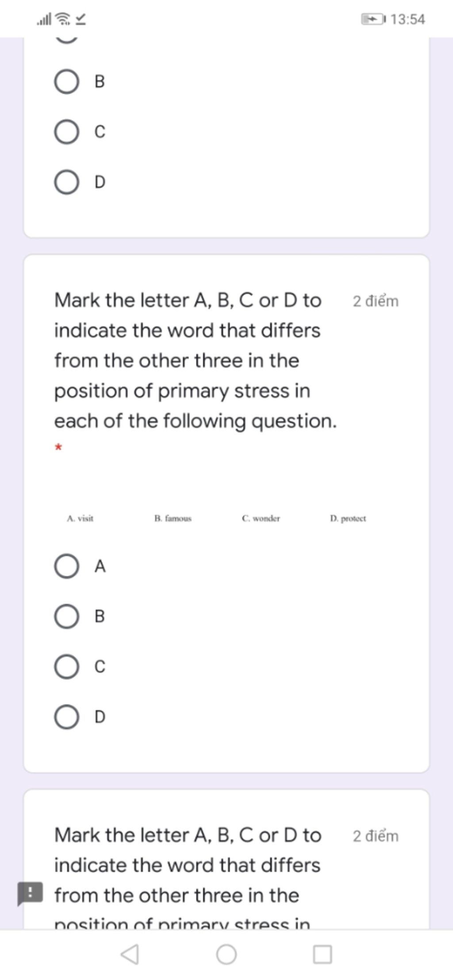Tap the download checkmark status icon
This screenshot has height=980, width=453.
(x=80, y=19)
